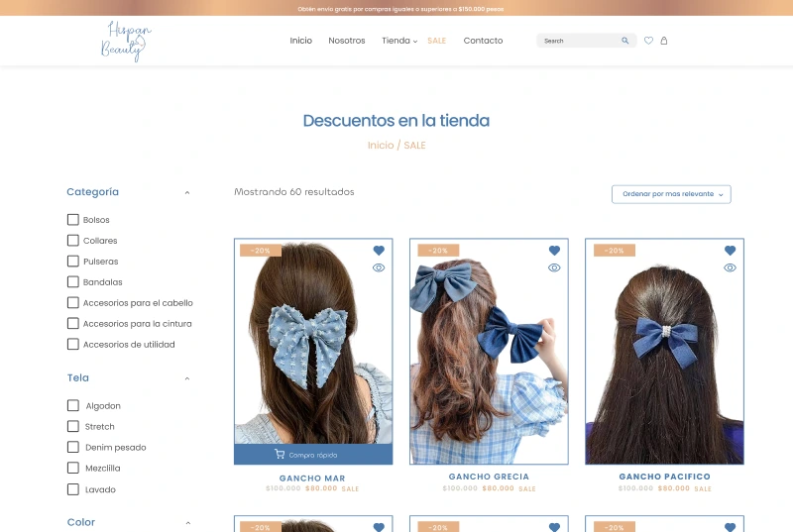The height and width of the screenshot is (532, 793).
Task: Open the Gancho Grecia product image
Action: pos(489,351)
